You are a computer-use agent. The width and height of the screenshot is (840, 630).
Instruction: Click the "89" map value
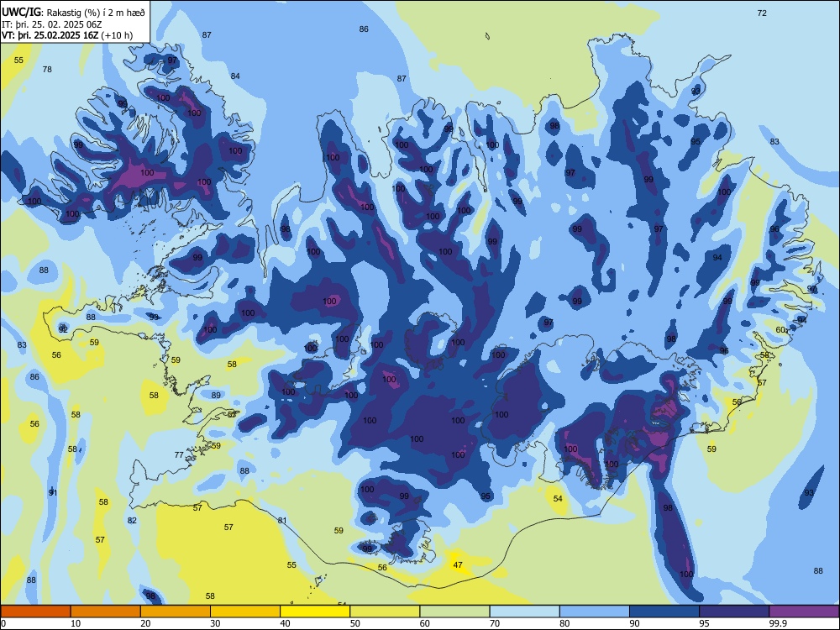[x=216, y=396]
